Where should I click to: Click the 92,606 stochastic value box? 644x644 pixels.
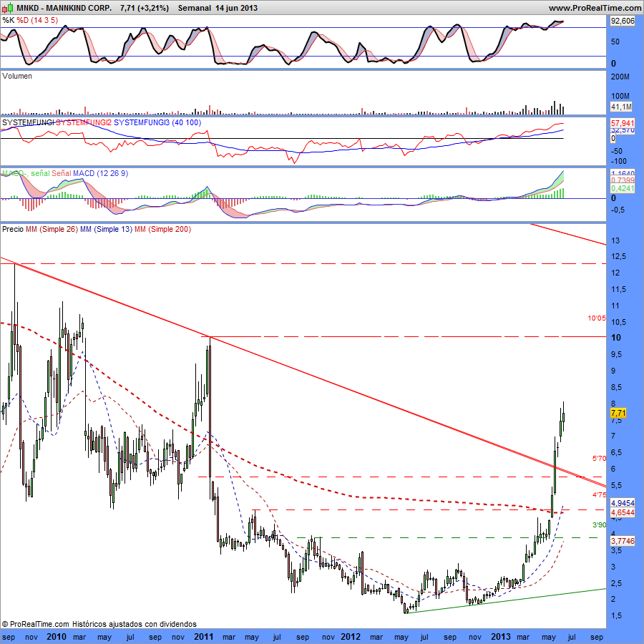coord(623,21)
